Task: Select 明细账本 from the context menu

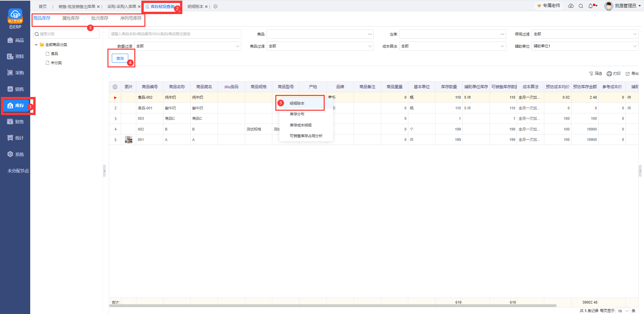Action: tap(297, 103)
